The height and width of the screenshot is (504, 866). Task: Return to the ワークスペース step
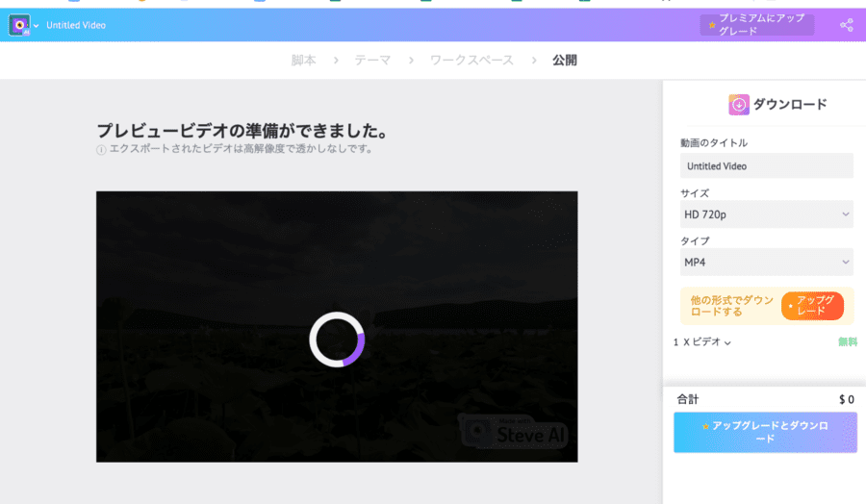coord(471,61)
